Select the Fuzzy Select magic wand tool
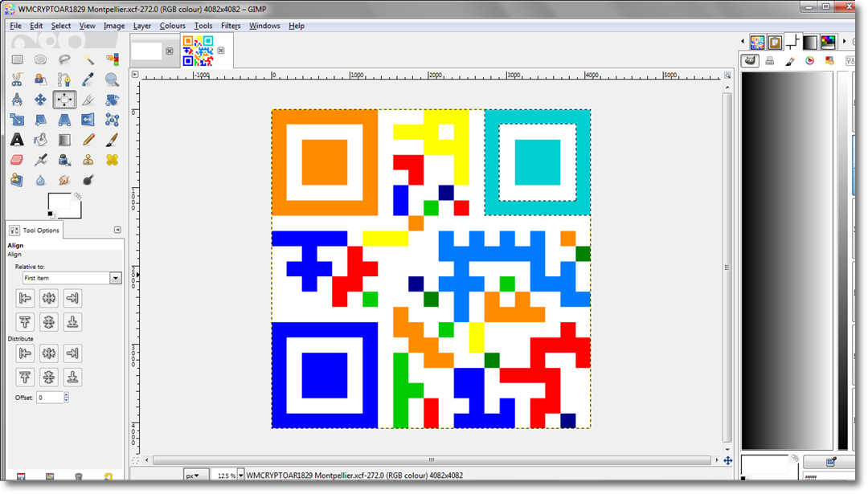This screenshot has width=868, height=494. click(88, 59)
